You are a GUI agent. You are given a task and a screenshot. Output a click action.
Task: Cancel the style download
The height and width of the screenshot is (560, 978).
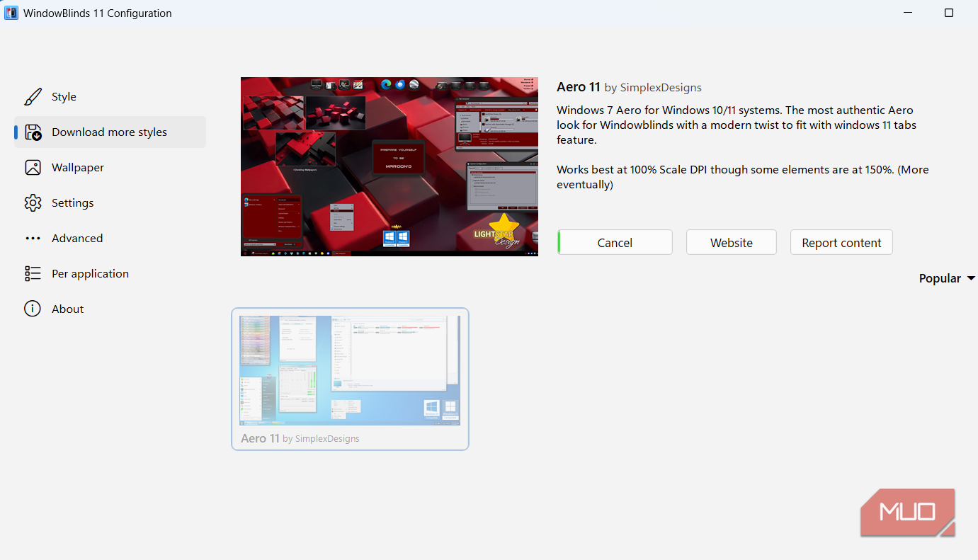tap(615, 242)
